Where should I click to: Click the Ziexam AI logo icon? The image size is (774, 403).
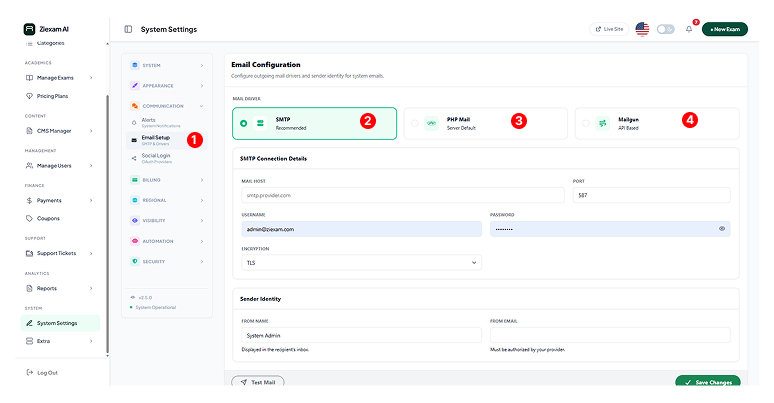[28, 29]
